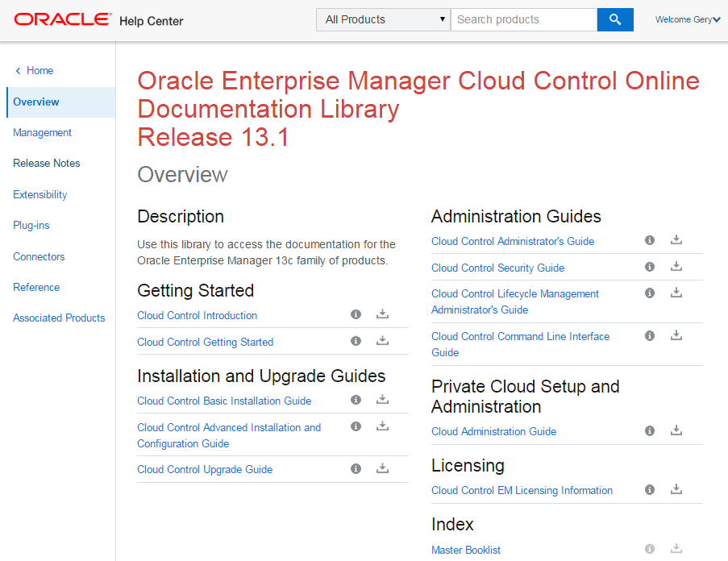
Task: Show info for Cloud Administration Guide
Action: click(650, 430)
